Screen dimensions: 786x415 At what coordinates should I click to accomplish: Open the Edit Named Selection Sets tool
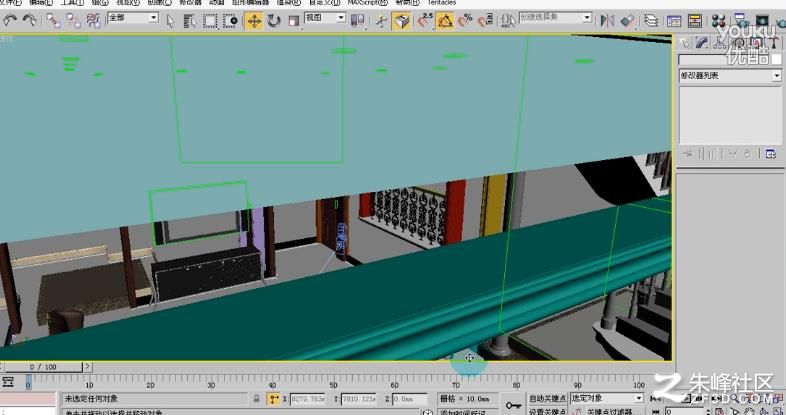(x=508, y=21)
